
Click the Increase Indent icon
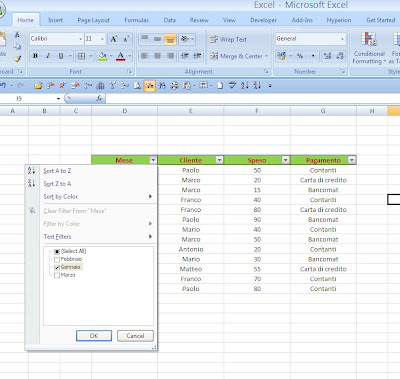click(x=198, y=56)
